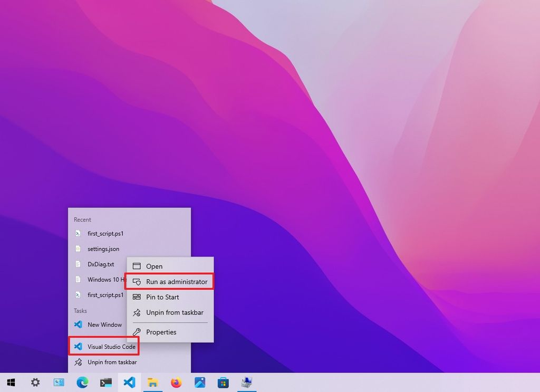This screenshot has width=540, height=392.
Task: Open the recent file first_script.ps1
Action: [x=104, y=233]
